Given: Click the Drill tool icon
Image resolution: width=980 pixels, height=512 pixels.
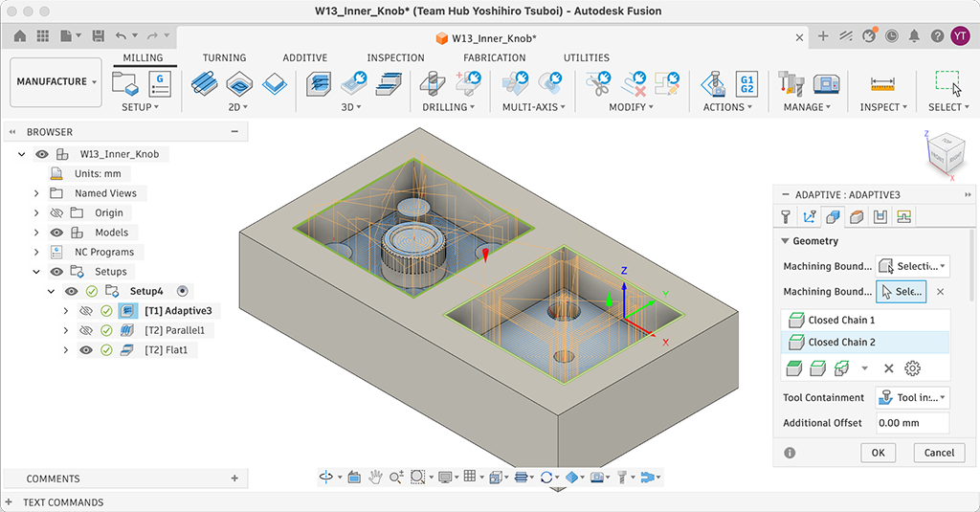Looking at the screenshot, I should coord(432,84).
